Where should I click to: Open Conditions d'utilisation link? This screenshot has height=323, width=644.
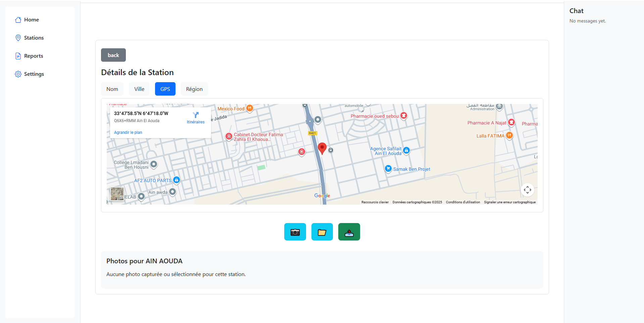point(463,202)
